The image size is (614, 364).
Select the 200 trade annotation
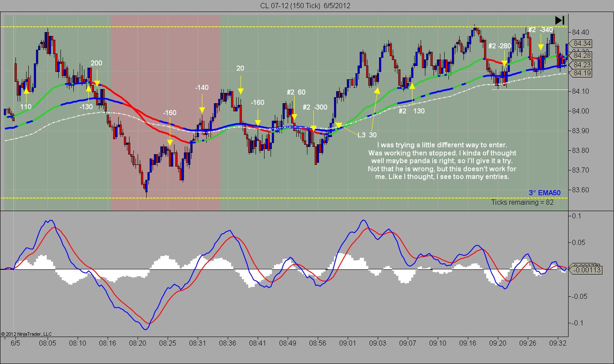(96, 63)
